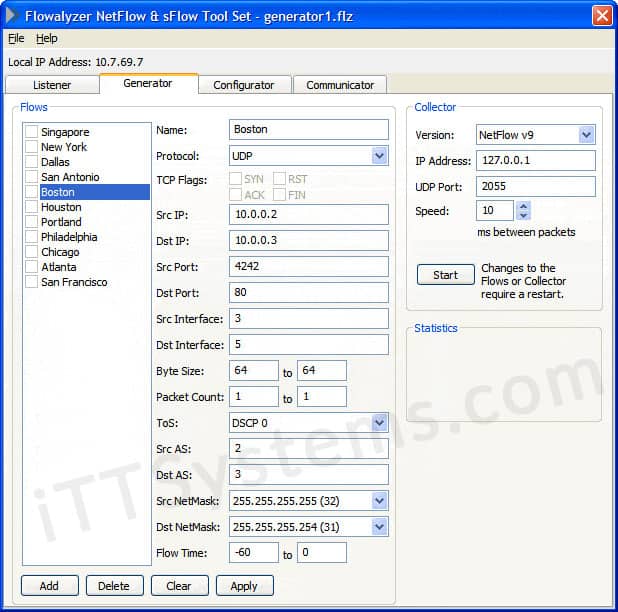Toggle the RST TCP flag checkbox
The height and width of the screenshot is (612, 618).
point(279,179)
